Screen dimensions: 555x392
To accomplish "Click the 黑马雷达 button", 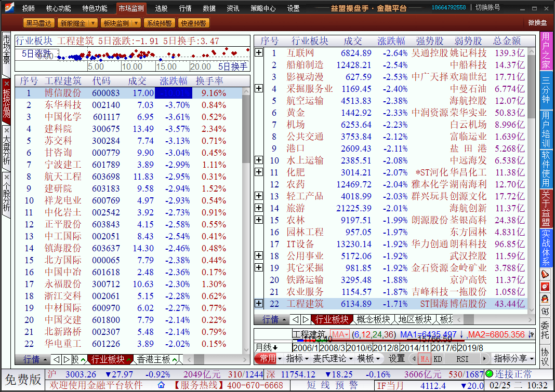I will click(38, 23).
